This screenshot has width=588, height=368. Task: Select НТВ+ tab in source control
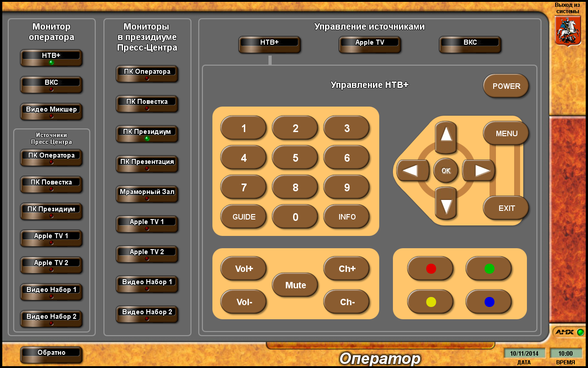tap(269, 44)
